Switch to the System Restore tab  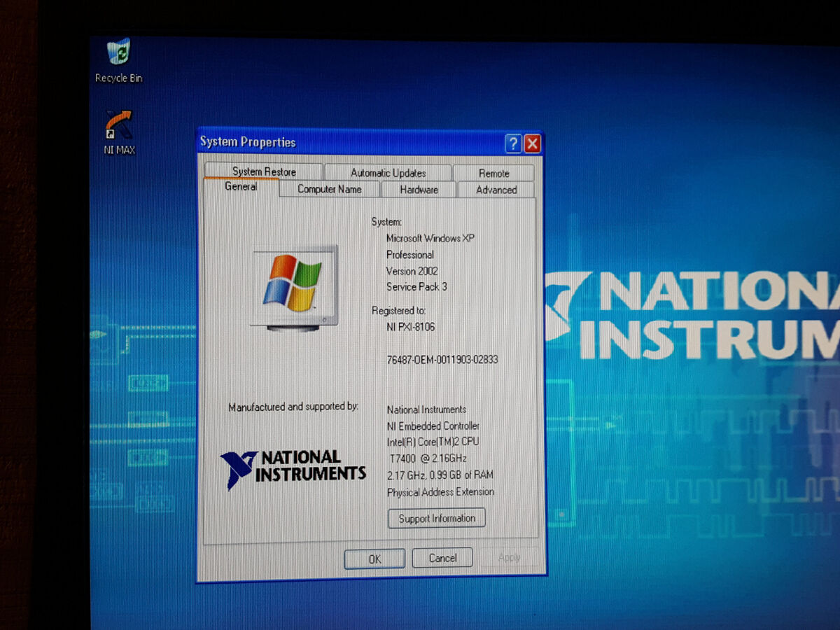tap(264, 171)
